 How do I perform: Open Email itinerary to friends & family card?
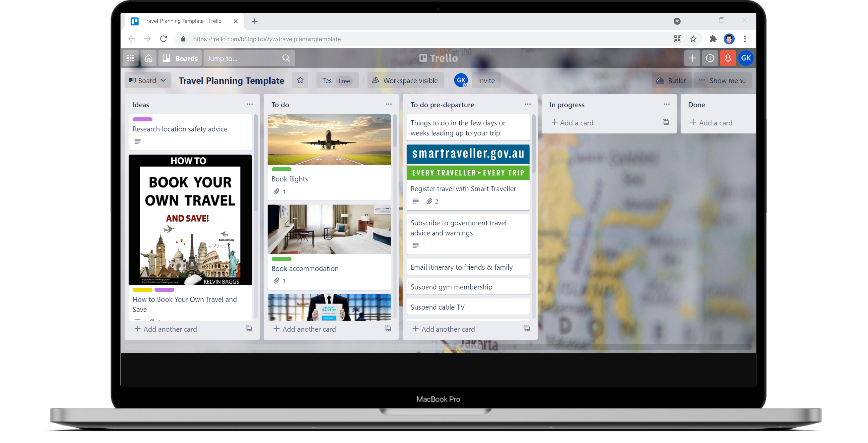468,267
